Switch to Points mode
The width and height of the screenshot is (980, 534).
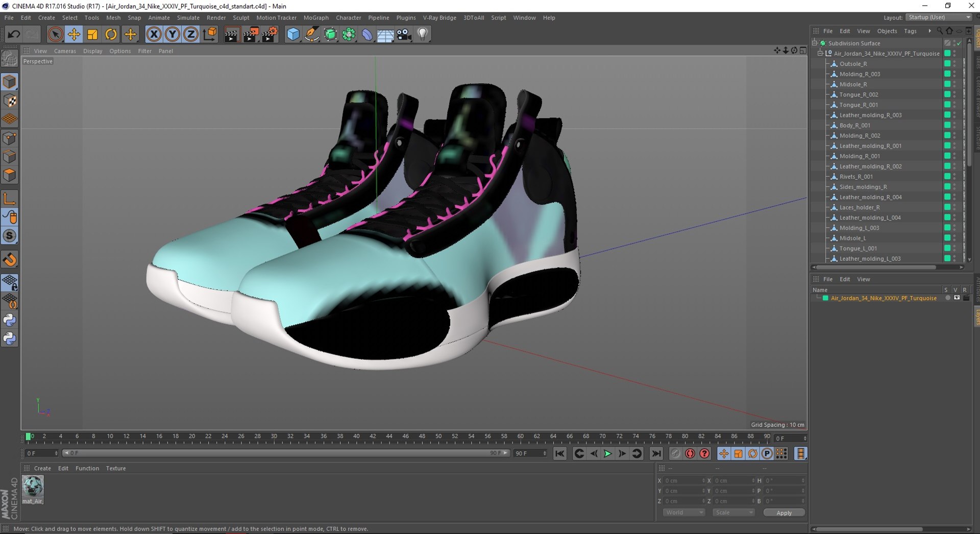10,138
